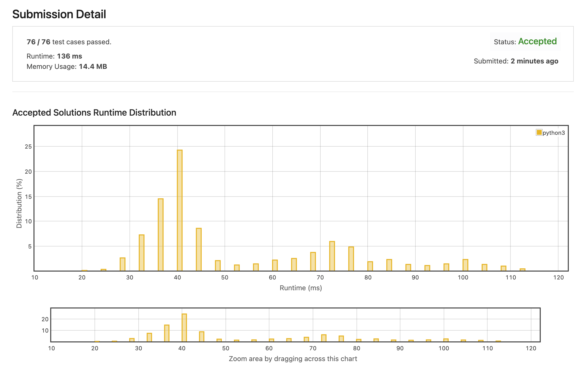This screenshot has width=588, height=367.
Task: Click the python3 legend label
Action: coord(554,133)
